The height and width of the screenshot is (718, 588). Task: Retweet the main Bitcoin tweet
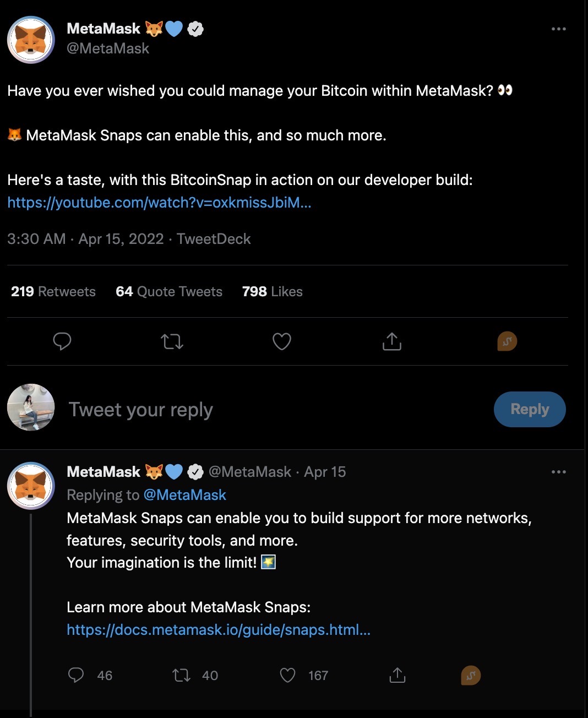tap(172, 341)
